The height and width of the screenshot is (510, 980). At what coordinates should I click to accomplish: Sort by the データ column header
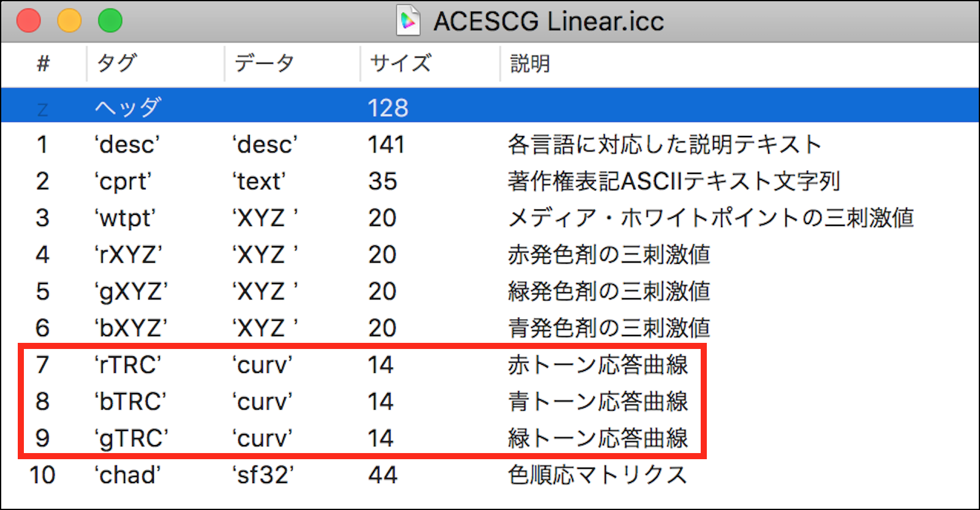click(x=264, y=63)
